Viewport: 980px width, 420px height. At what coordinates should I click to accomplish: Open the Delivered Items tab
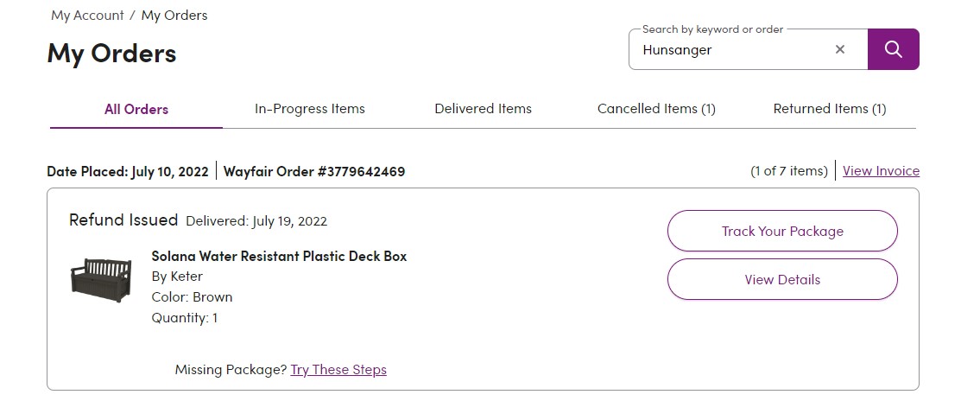484,109
